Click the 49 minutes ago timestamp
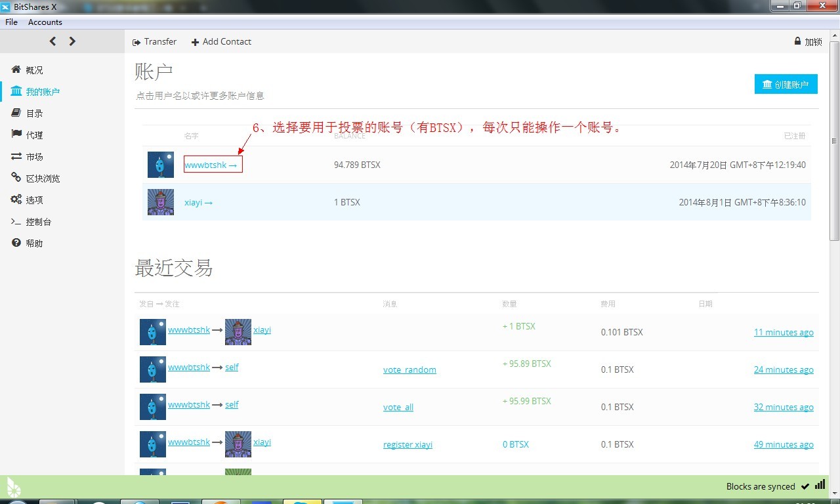 pyautogui.click(x=784, y=444)
